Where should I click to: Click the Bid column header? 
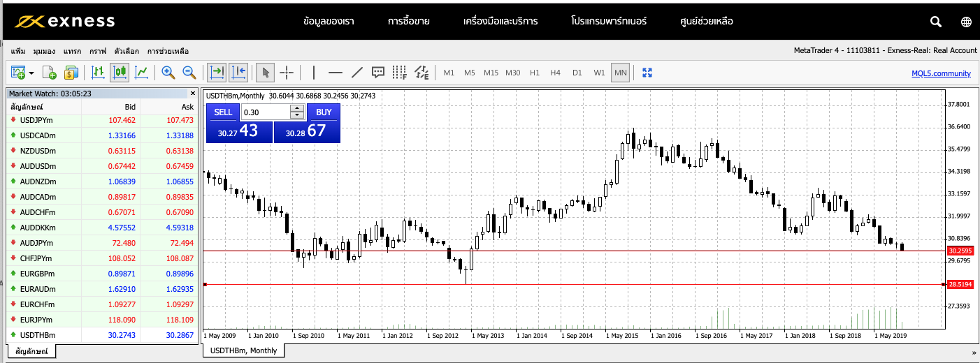coord(112,107)
